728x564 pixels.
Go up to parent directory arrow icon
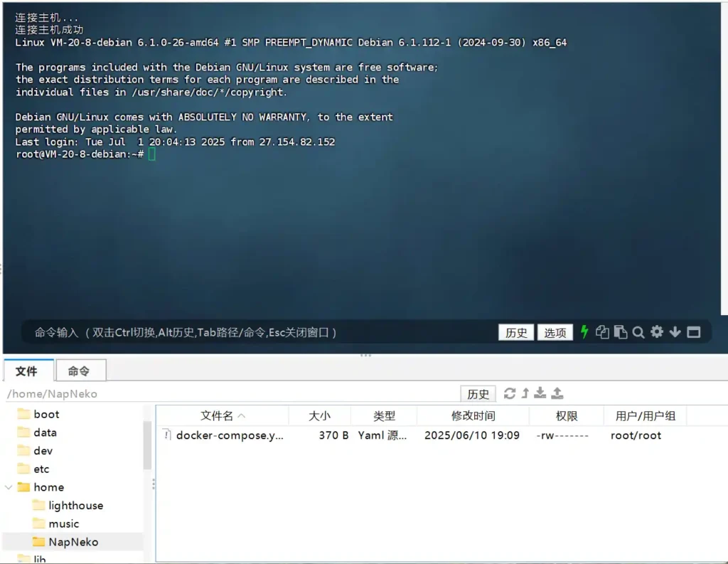[x=525, y=393]
